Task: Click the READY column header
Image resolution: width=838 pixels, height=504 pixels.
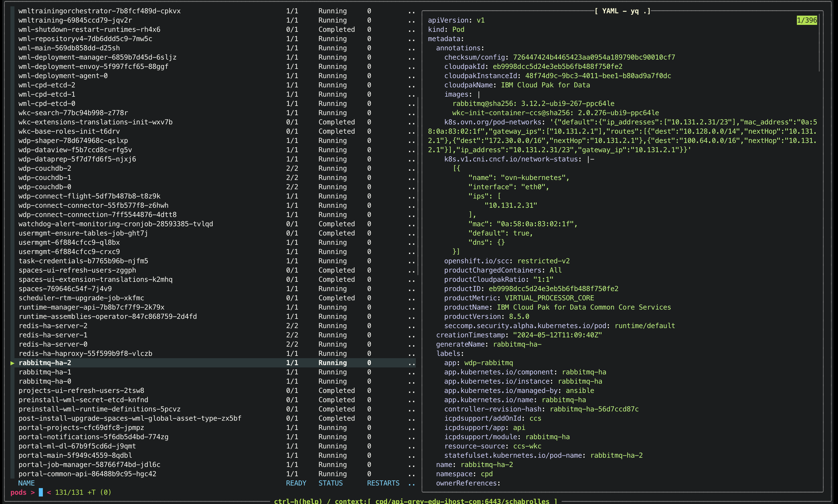Action: coord(296,483)
